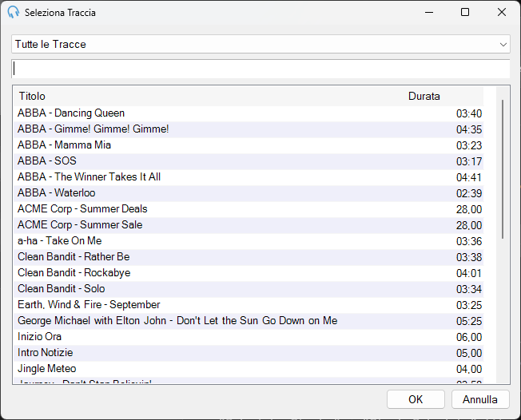Viewport: 521px width, 420px height.
Task: Click duration 02:39 of Waterloo
Action: [469, 193]
